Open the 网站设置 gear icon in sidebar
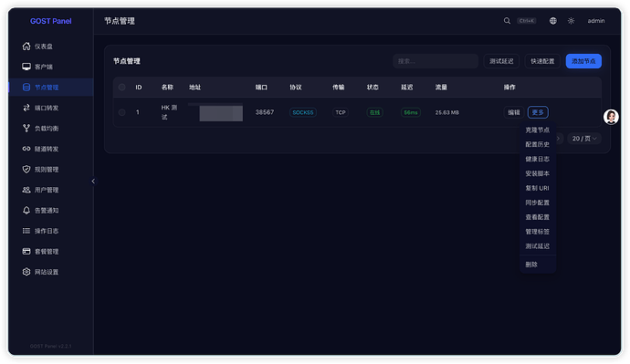This screenshot has height=364, width=630. click(26, 272)
